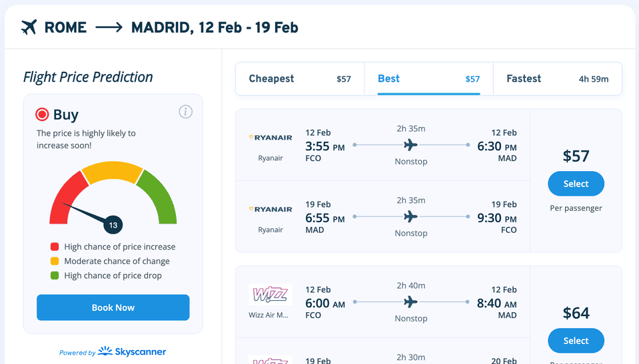Click the Skyscanner logo

point(132,351)
